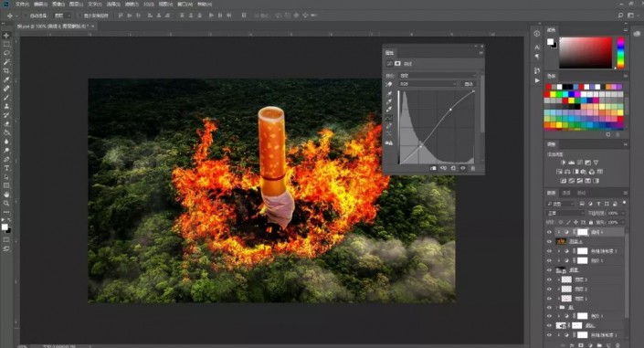Delete the adjustment via Properties trash icon
Image resolution: width=644 pixels, height=348 pixels.
(473, 168)
